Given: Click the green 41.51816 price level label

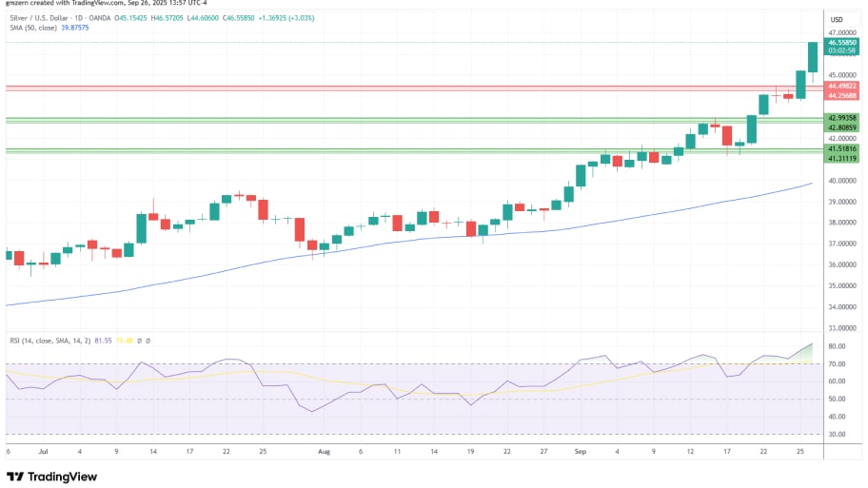Looking at the screenshot, I should pyautogui.click(x=842, y=148).
